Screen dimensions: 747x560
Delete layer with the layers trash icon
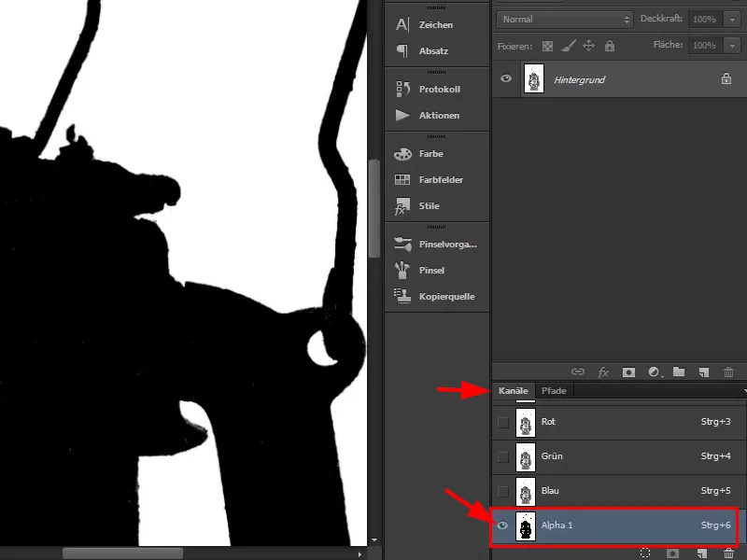[x=728, y=371]
